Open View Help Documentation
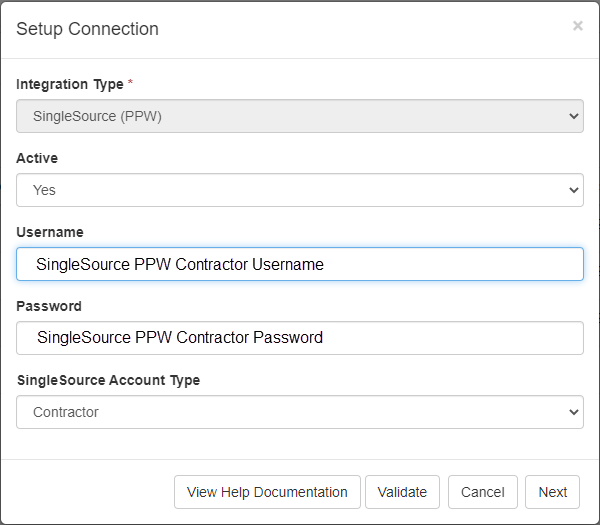 [267, 492]
